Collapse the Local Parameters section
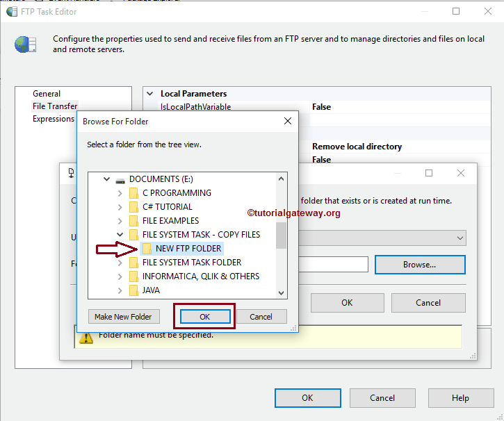The height and width of the screenshot is (421, 504). coord(149,94)
